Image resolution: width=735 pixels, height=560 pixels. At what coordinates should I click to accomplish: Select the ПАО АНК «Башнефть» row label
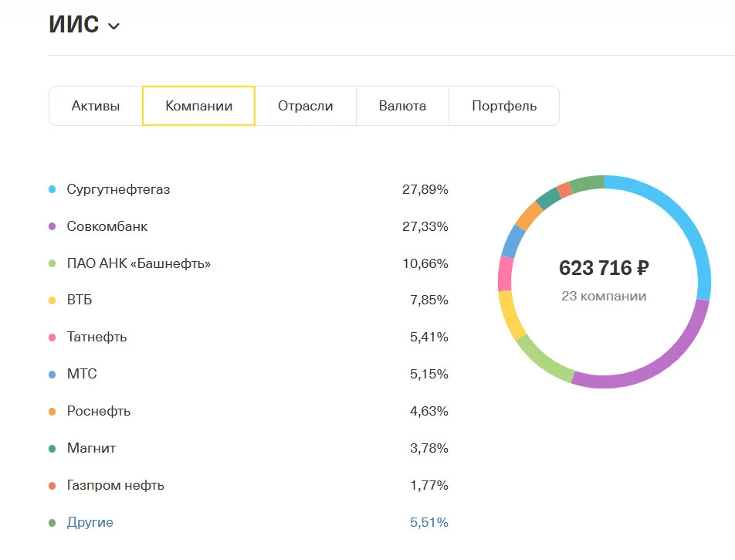click(x=139, y=263)
